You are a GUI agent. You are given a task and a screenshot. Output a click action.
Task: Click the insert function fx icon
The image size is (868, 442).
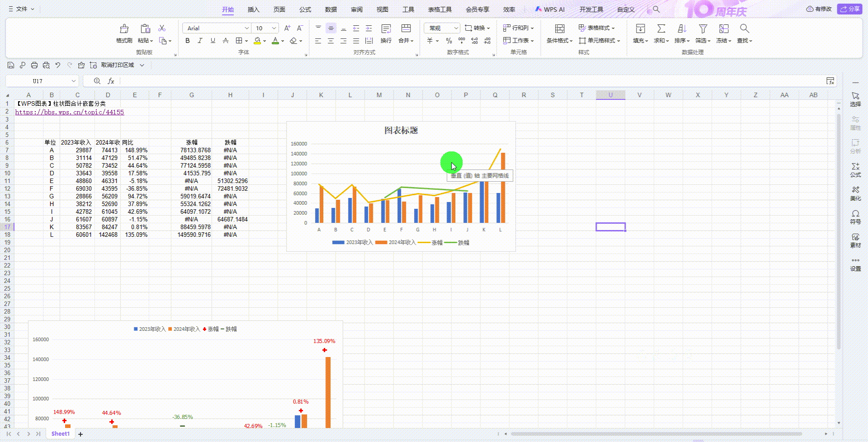point(111,81)
